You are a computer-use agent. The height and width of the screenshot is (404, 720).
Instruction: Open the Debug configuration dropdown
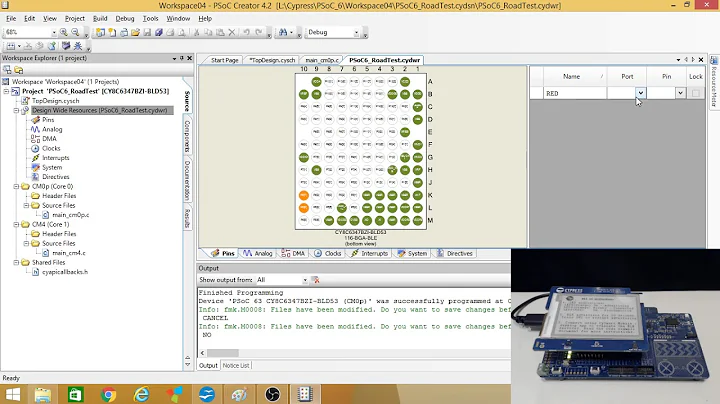[356, 32]
